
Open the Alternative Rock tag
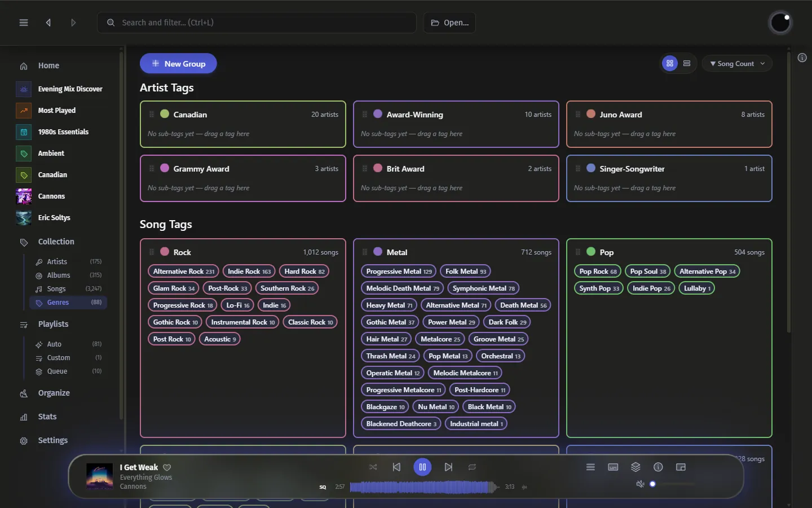pyautogui.click(x=183, y=271)
